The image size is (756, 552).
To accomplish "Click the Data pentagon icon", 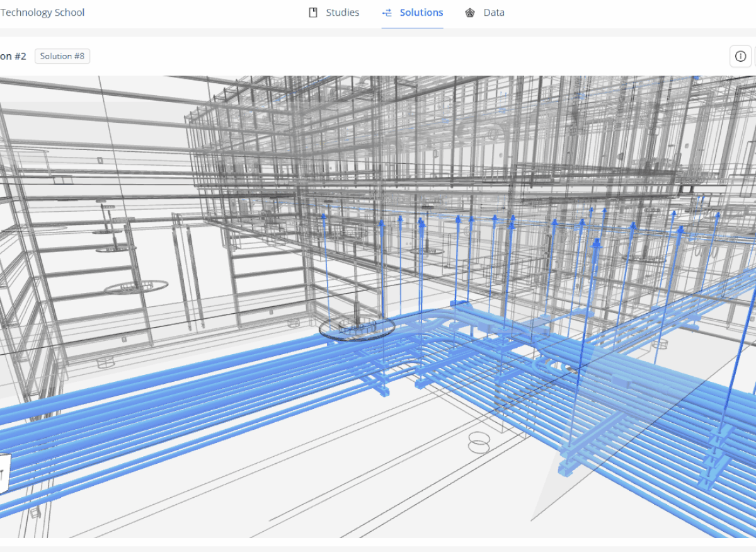I will pos(470,13).
